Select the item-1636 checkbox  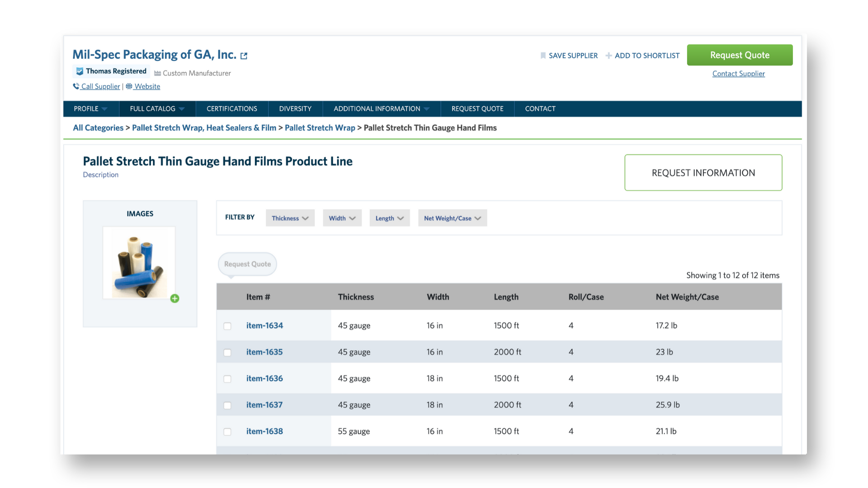(x=227, y=379)
